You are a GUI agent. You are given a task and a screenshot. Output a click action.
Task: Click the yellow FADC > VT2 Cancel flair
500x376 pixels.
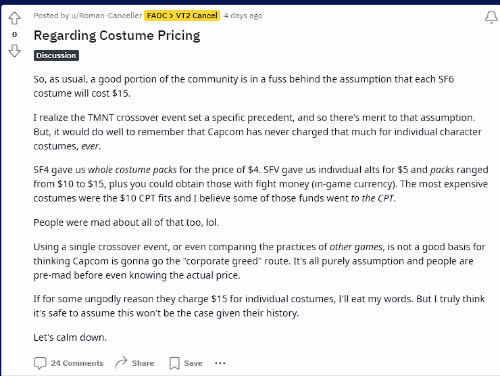click(x=182, y=16)
